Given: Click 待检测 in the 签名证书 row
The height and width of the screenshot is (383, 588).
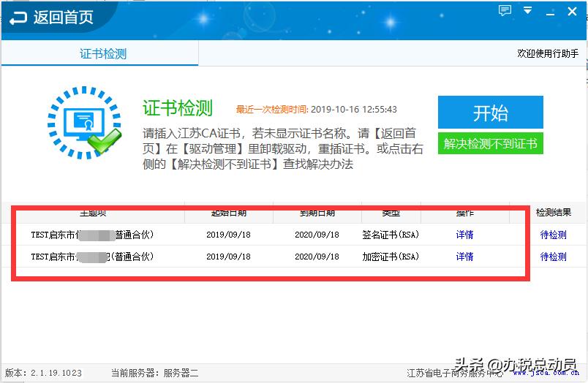Looking at the screenshot, I should [553, 235].
